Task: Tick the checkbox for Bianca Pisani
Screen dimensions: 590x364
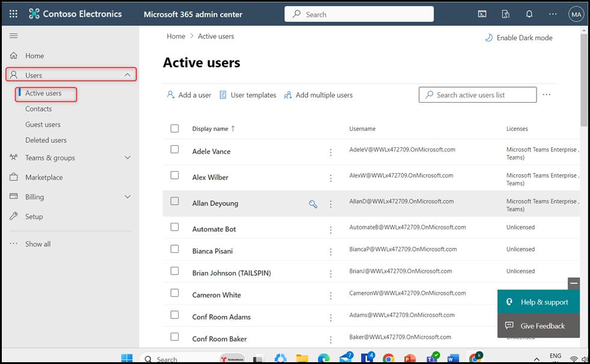Action: tap(174, 249)
